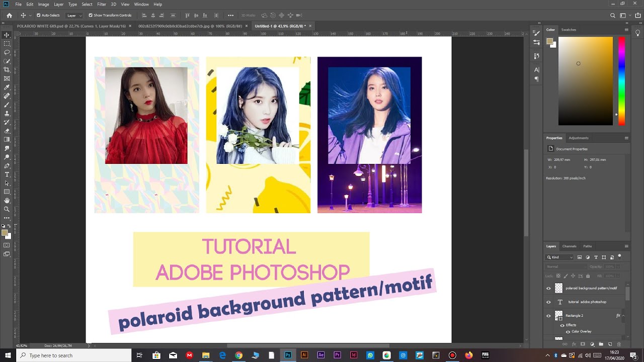
Task: Click the Photoshop icon in taskbar
Action: [x=288, y=355]
